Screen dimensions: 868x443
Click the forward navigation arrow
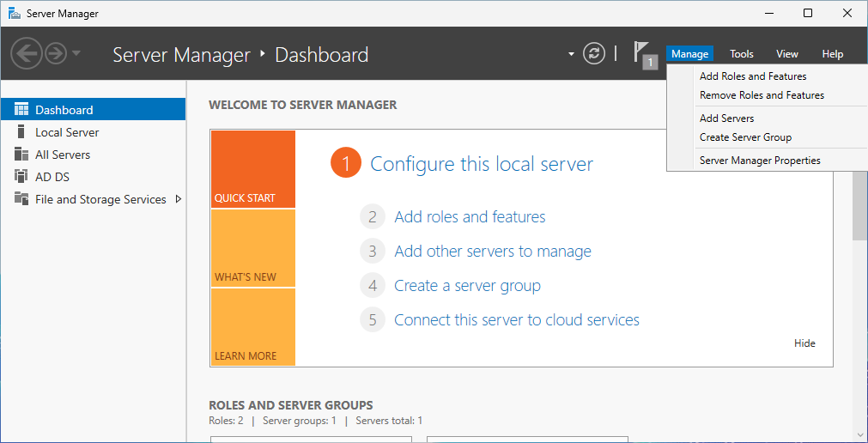click(x=56, y=54)
